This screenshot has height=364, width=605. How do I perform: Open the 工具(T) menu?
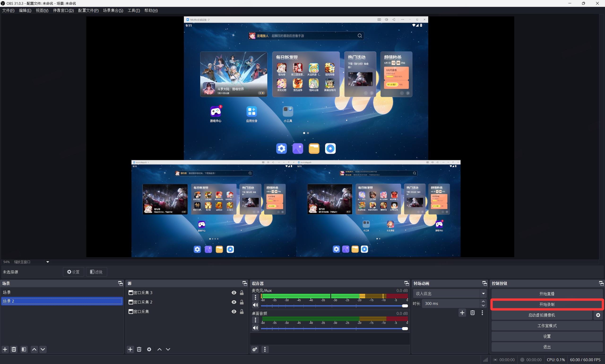(x=134, y=11)
